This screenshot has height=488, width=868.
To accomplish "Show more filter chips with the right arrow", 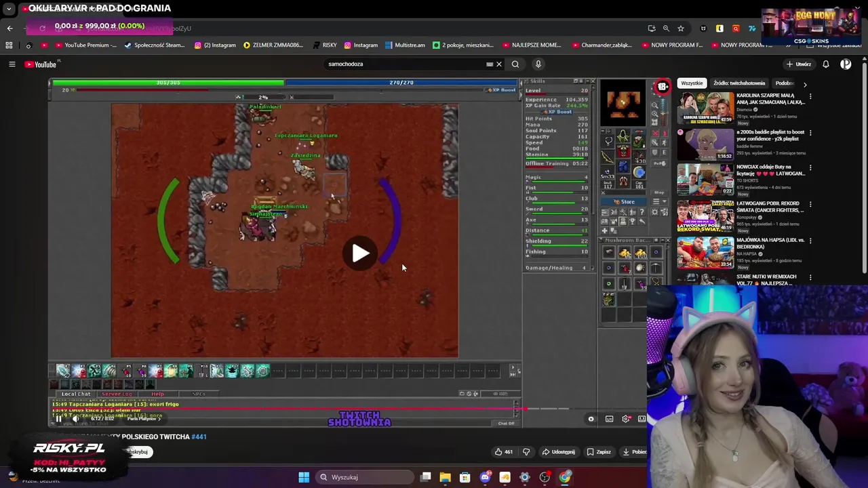I will click(805, 84).
